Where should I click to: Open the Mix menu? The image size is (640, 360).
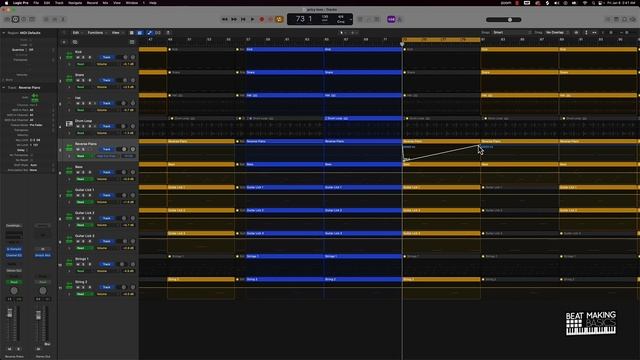click(x=105, y=3)
